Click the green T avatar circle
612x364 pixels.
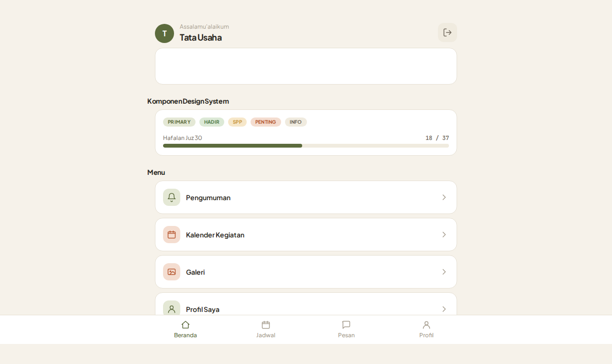click(x=164, y=33)
